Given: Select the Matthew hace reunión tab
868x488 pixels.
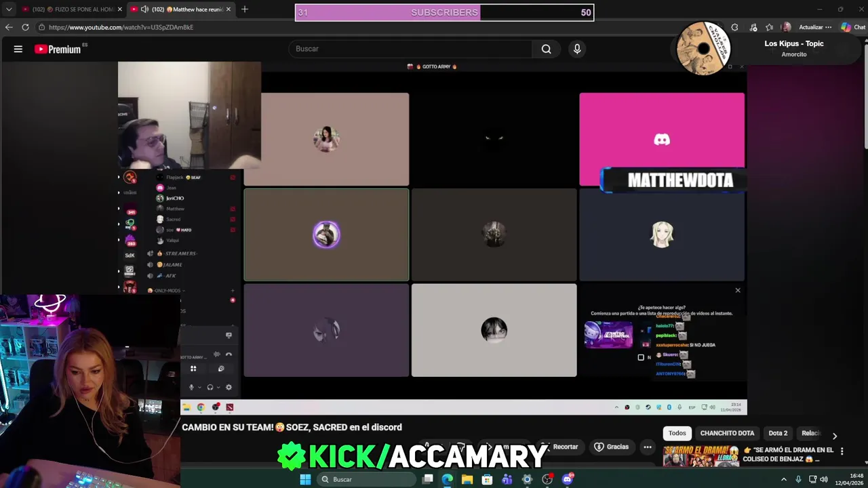Looking at the screenshot, I should (x=182, y=9).
